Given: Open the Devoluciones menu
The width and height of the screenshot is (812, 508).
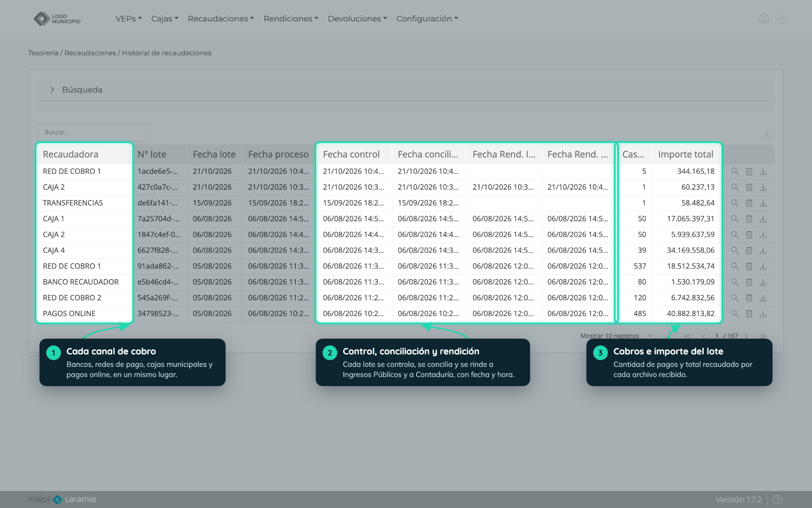Looking at the screenshot, I should pos(357,19).
